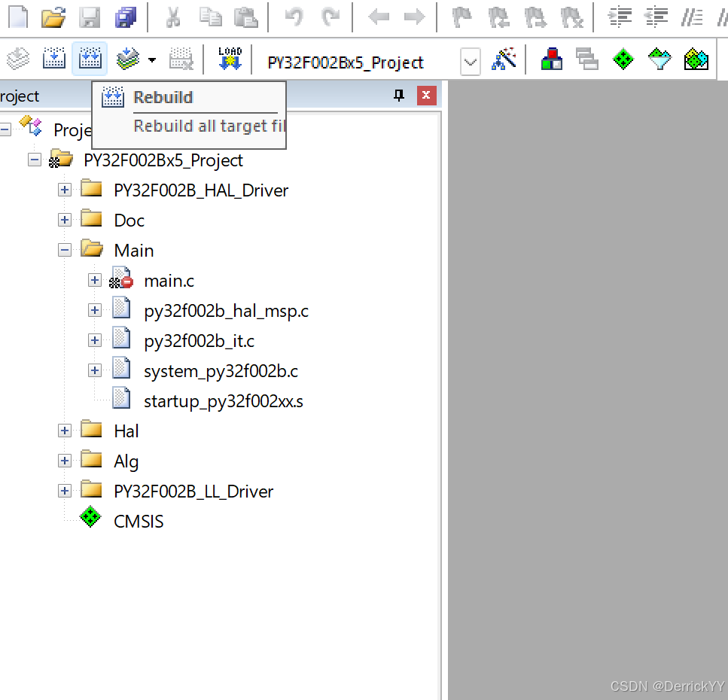Navigate forwards with the right arrow icon
The width and height of the screenshot is (728, 700).
(x=414, y=17)
